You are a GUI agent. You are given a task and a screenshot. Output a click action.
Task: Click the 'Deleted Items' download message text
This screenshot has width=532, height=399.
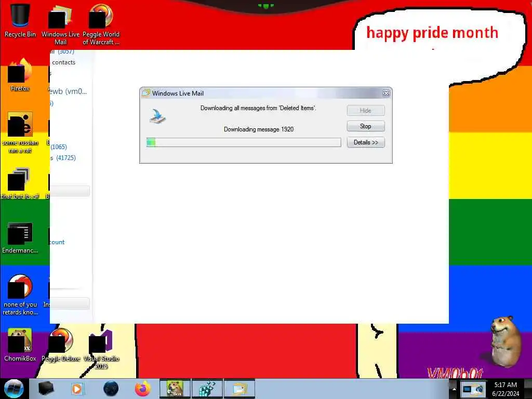click(258, 108)
